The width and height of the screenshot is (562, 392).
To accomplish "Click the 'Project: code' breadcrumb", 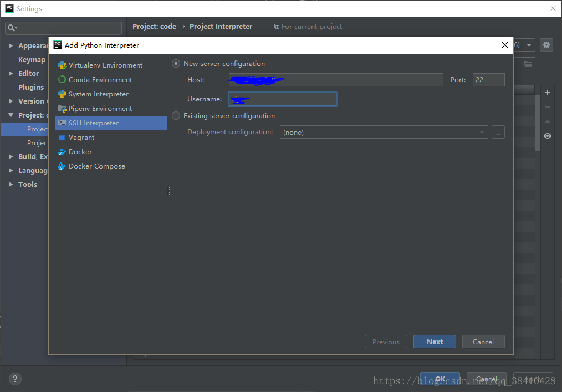I will click(154, 27).
